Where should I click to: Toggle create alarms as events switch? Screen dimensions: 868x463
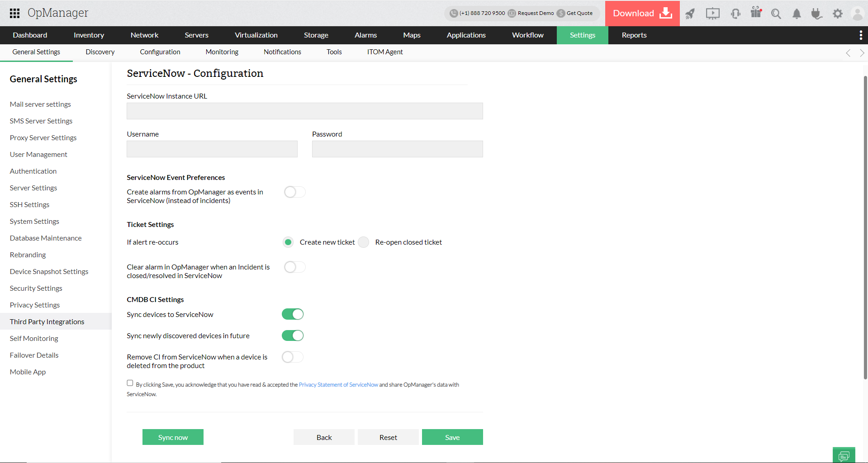[295, 192]
